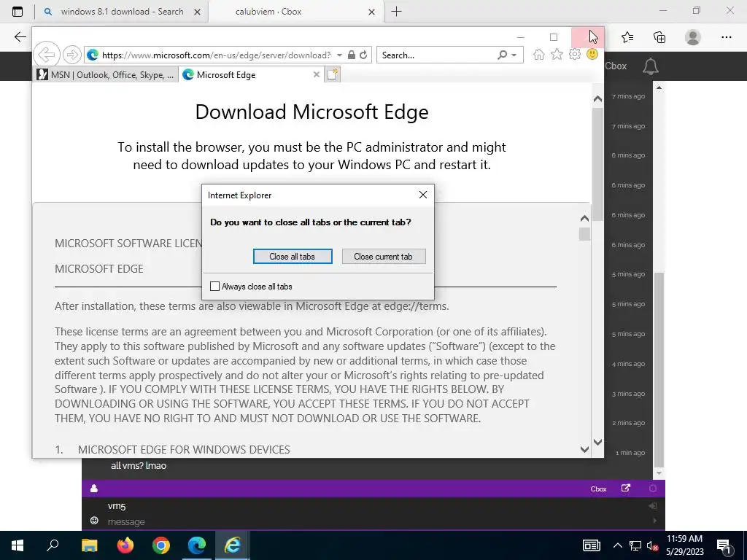Launch Google Chrome from taskbar
The width and height of the screenshot is (747, 560).
(x=161, y=545)
